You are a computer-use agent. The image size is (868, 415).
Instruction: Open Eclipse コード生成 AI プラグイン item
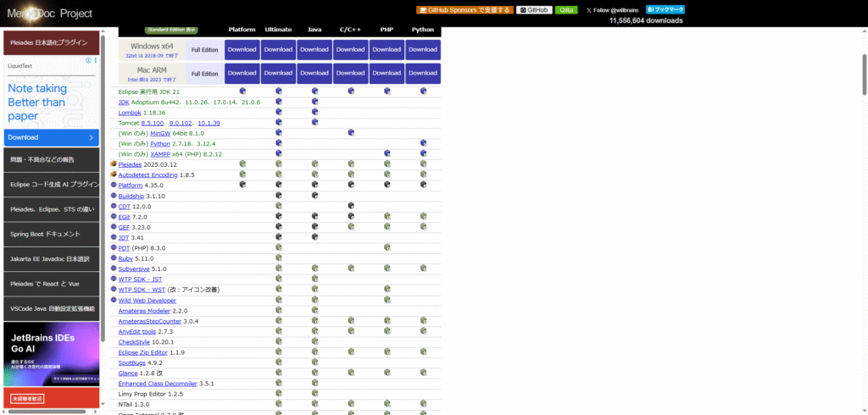52,185
